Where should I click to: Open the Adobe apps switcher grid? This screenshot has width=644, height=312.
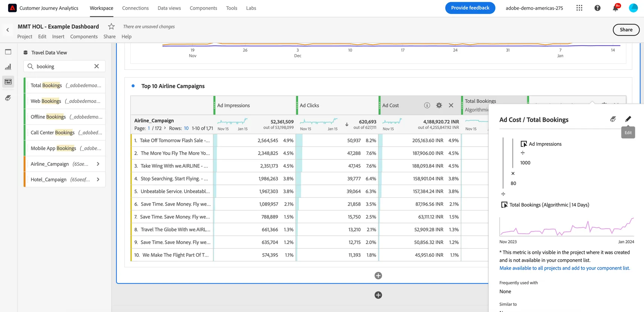[579, 8]
